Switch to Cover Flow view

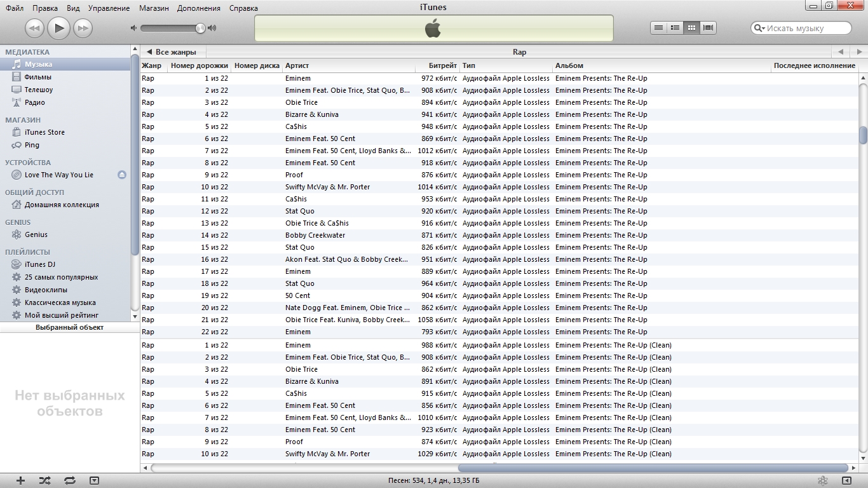(708, 28)
